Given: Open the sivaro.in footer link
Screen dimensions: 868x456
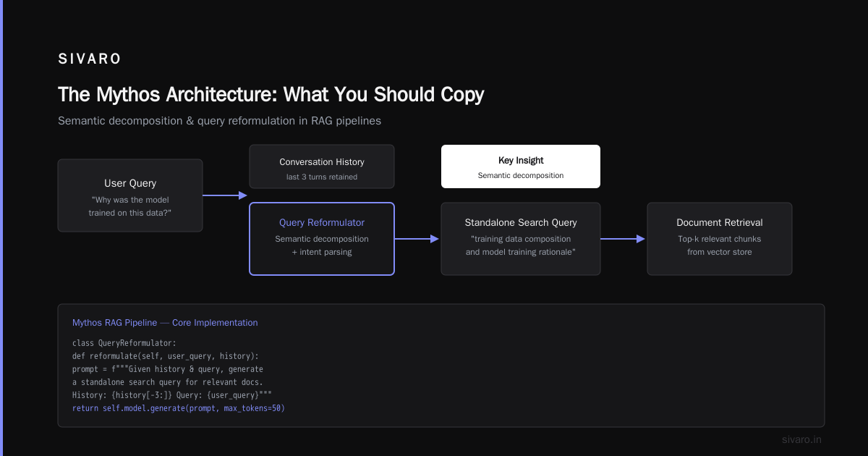Looking at the screenshot, I should (x=801, y=439).
